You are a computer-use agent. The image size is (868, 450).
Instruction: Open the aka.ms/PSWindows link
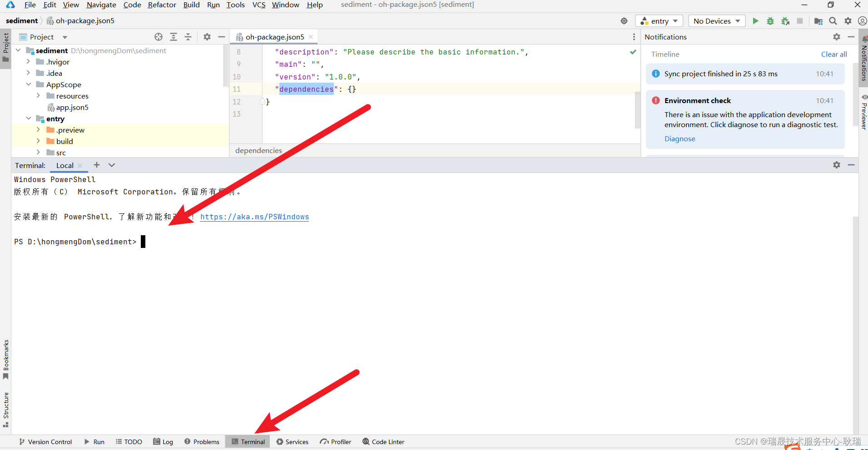pyautogui.click(x=254, y=217)
